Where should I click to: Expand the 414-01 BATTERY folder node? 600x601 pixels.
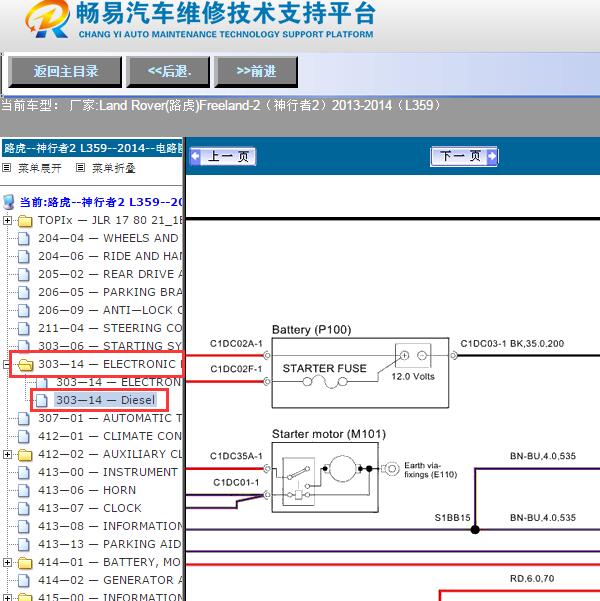click(x=7, y=563)
